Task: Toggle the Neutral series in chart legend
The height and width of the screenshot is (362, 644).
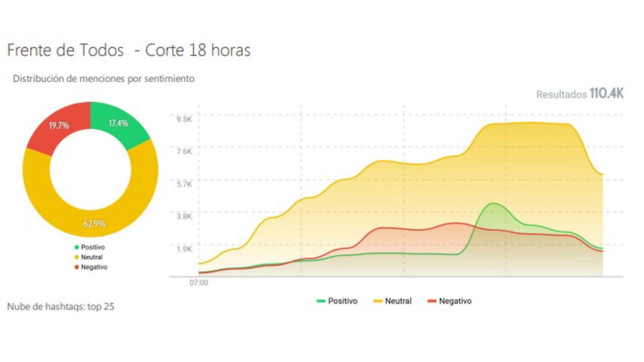Action: [x=391, y=301]
